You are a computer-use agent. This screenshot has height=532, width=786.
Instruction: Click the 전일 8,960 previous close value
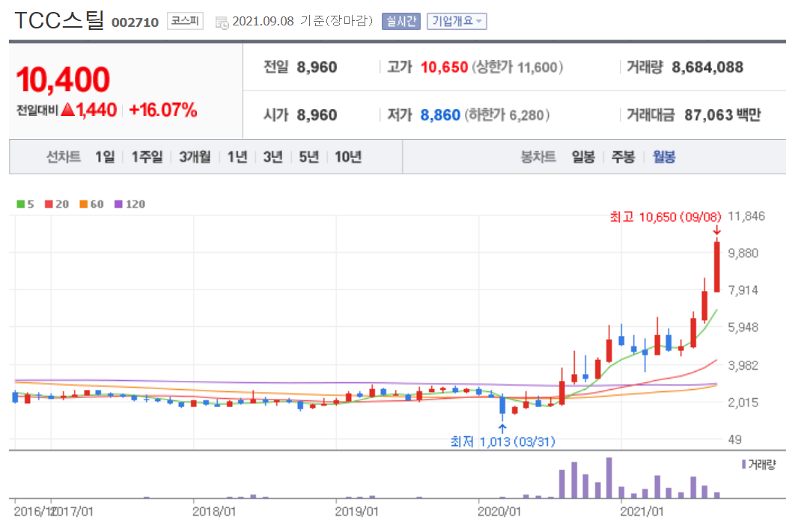[x=317, y=67]
